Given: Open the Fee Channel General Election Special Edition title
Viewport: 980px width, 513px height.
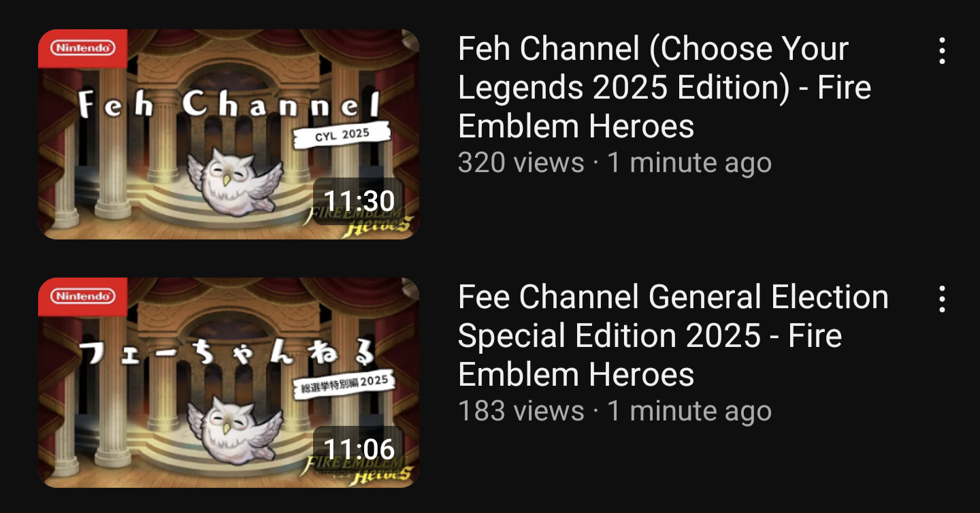Looking at the screenshot, I should [673, 335].
